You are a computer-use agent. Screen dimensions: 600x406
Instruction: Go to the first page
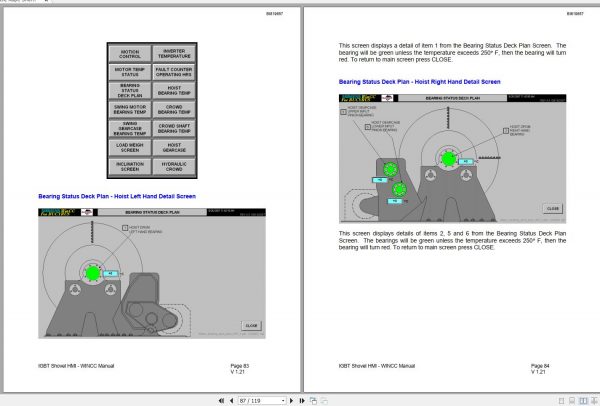(221, 401)
